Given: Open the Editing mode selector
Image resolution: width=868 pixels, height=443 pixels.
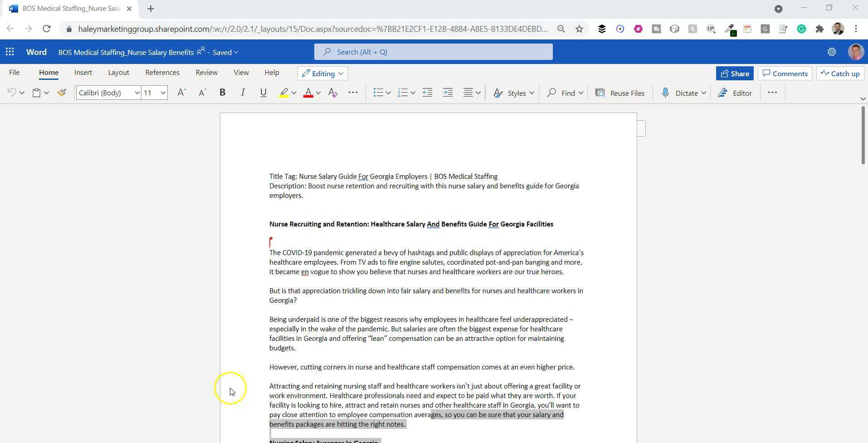Looking at the screenshot, I should 322,73.
